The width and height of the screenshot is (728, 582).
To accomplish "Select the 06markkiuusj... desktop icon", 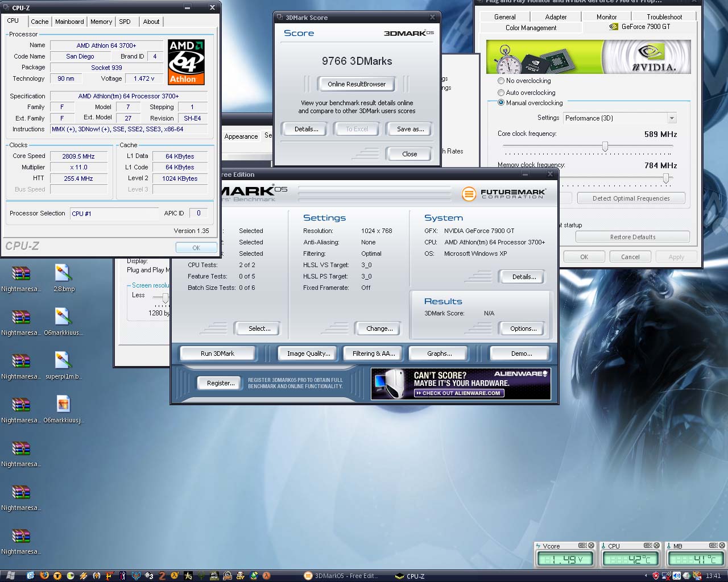I will (63, 405).
